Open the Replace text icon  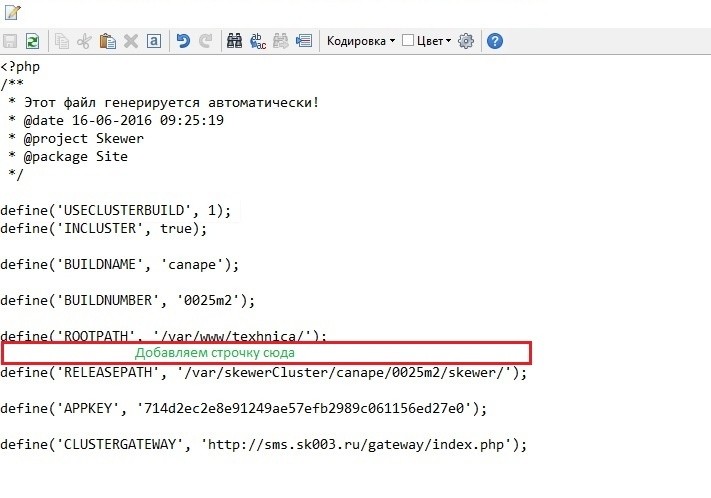point(258,41)
